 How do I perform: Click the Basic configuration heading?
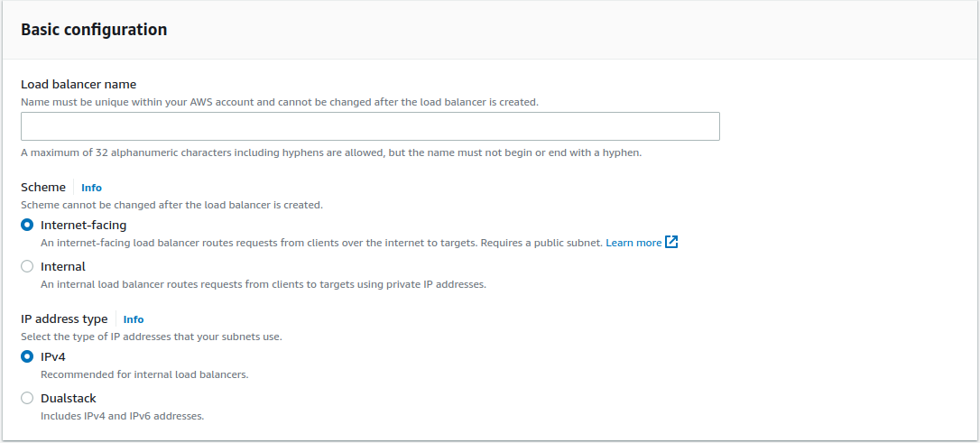(94, 30)
